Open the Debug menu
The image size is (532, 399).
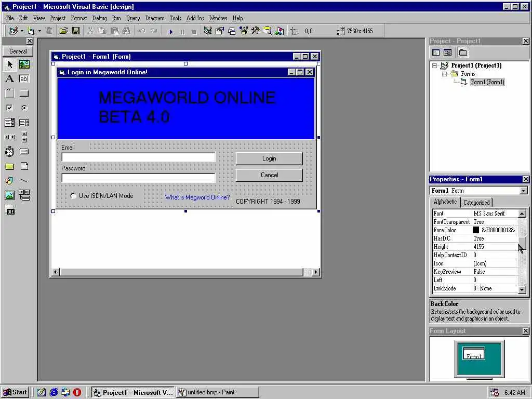point(99,18)
